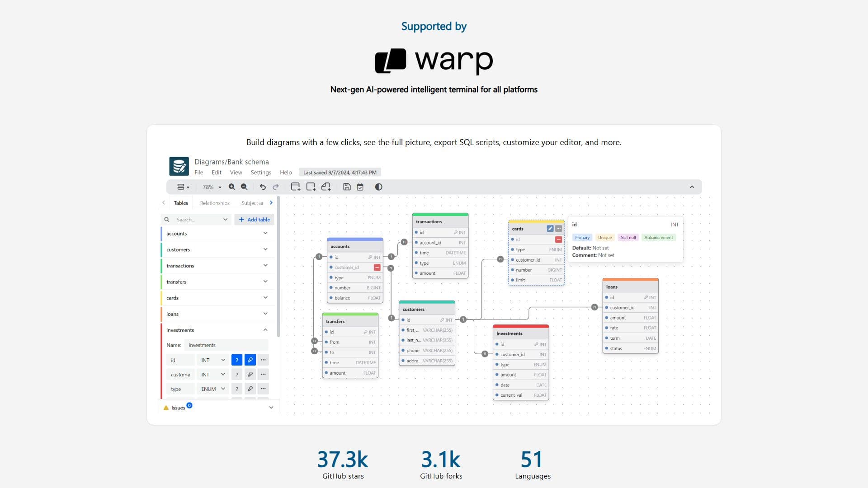Click the magnifier icon in the Search box
The width and height of the screenshot is (868, 488).
coord(167,220)
